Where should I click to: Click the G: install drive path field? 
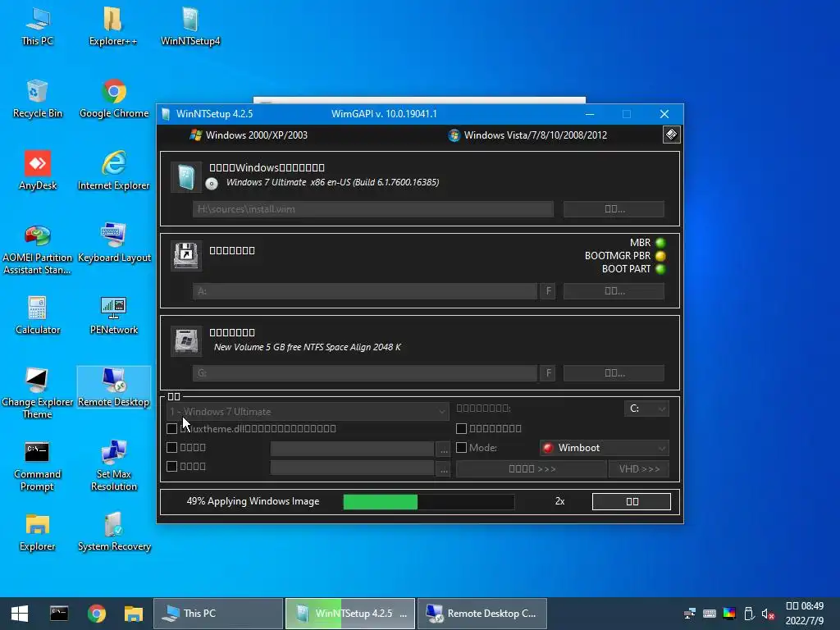[x=365, y=373]
